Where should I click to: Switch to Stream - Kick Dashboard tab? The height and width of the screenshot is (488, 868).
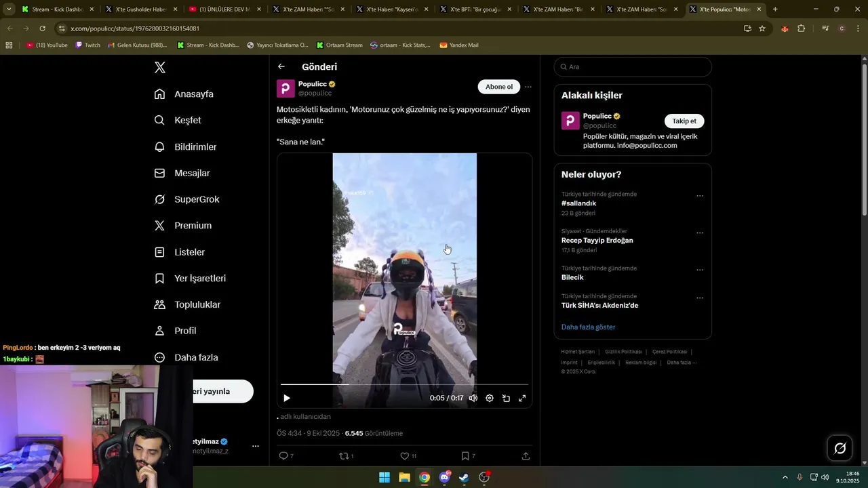tap(58, 9)
